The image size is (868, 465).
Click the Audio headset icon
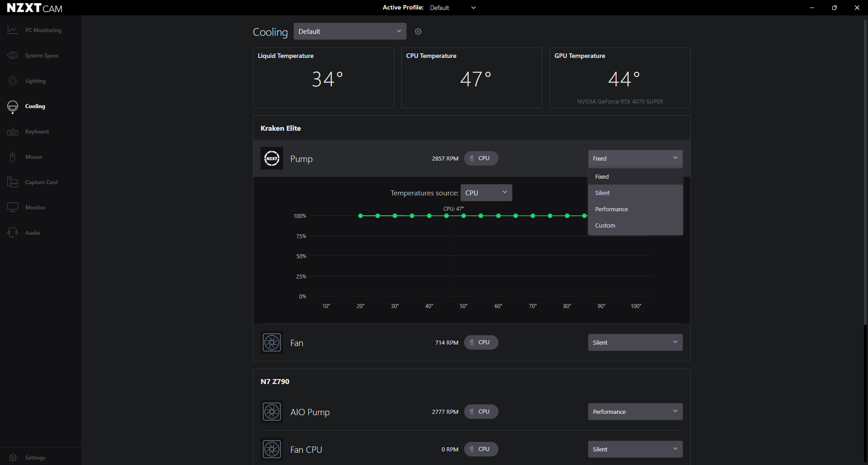(x=13, y=233)
